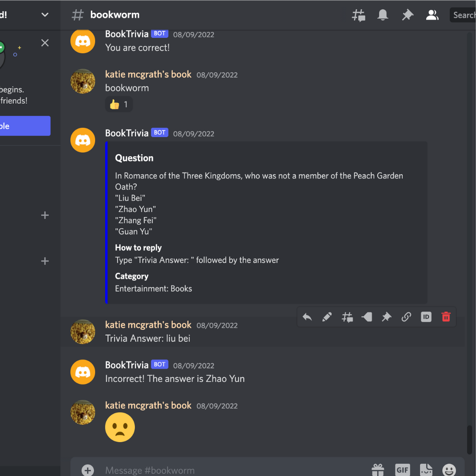Screen dimensions: 476x476
Task: Click the reply arrow on hovered message
Action: coord(307,317)
